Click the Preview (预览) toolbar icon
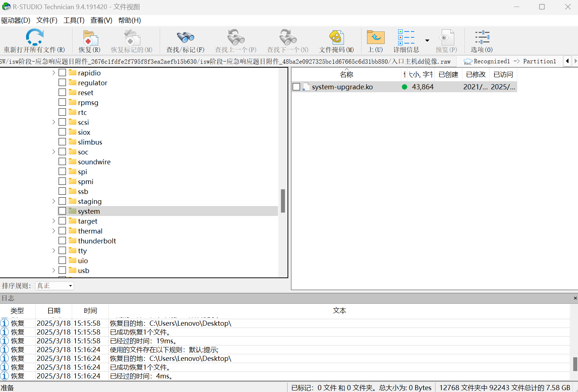Image resolution: width=578 pixels, height=392 pixels. pos(447,37)
